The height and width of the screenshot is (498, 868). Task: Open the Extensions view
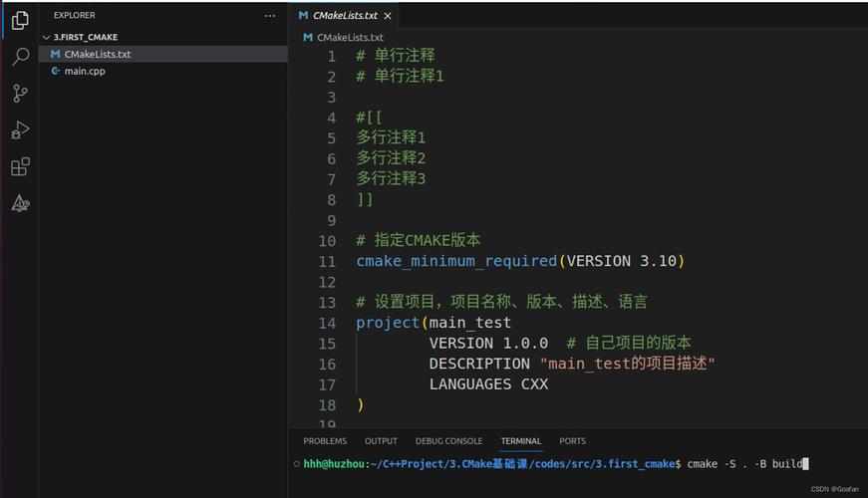pos(20,167)
